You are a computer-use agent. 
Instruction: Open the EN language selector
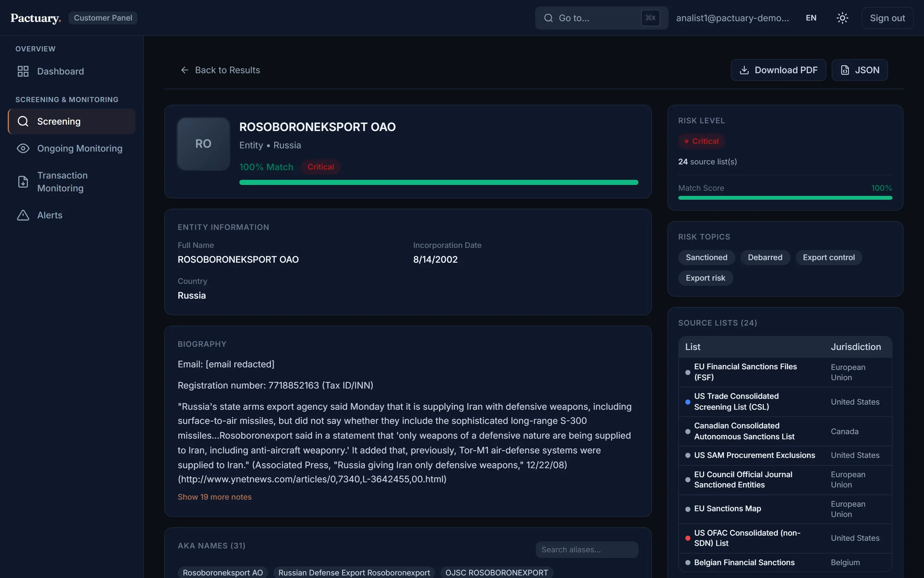point(811,18)
